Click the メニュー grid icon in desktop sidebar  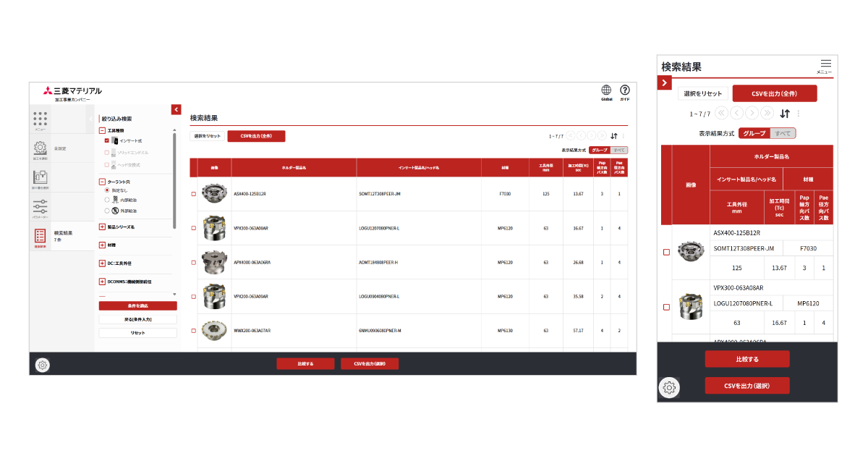41,119
